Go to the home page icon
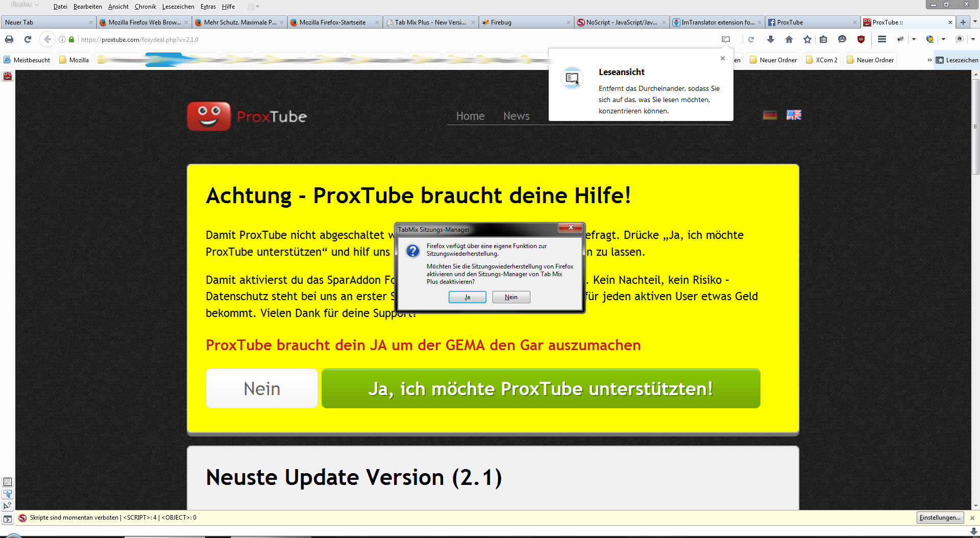 pos(789,39)
